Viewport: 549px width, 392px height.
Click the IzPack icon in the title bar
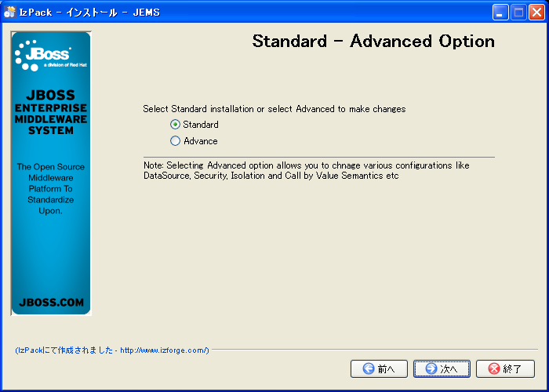(x=10, y=12)
